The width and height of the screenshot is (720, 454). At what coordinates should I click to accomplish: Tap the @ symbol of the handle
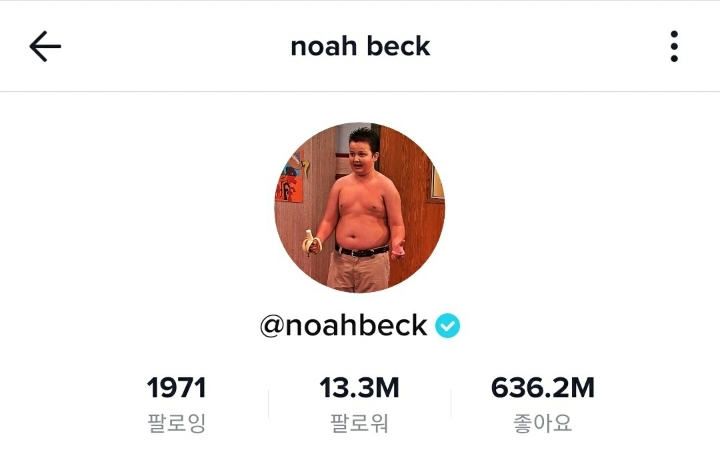(272, 326)
